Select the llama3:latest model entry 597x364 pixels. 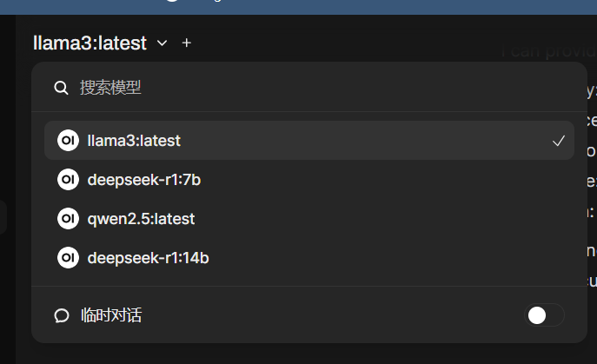pyautogui.click(x=134, y=140)
